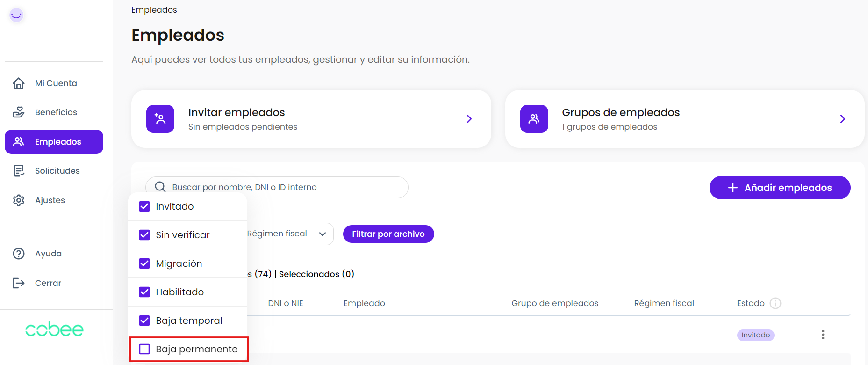
Task: Open the Régimen fiscal dropdown
Action: pos(290,234)
